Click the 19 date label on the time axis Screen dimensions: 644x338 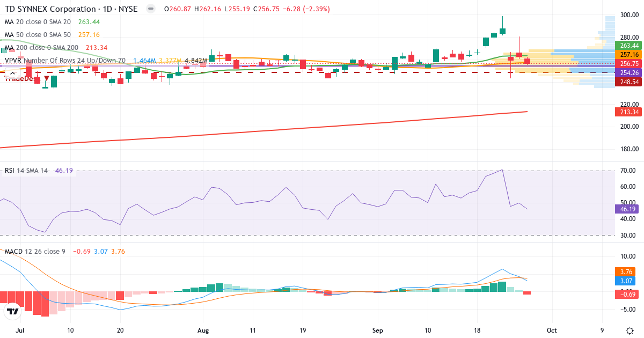[x=303, y=330]
